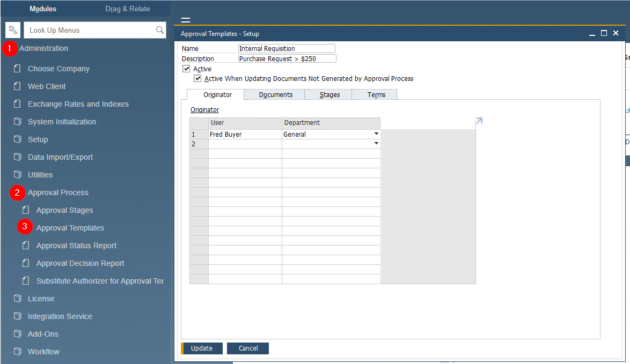The height and width of the screenshot is (364, 630).
Task: Select row number 1 header in grid
Action: pos(199,134)
